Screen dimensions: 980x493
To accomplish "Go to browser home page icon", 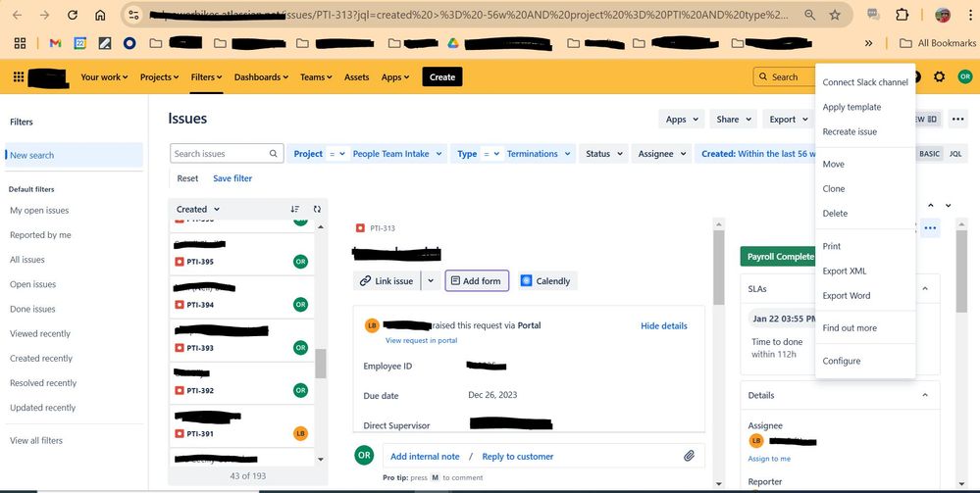I will (100, 15).
